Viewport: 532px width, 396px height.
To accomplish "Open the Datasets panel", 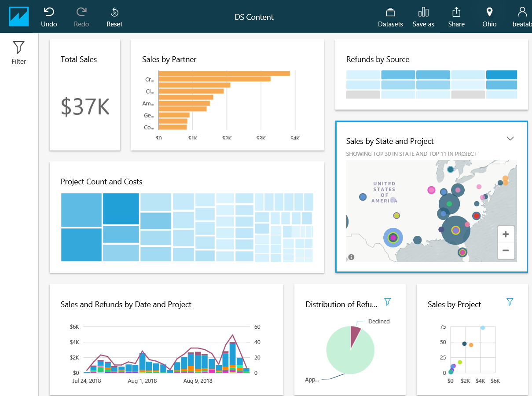I will click(x=390, y=17).
